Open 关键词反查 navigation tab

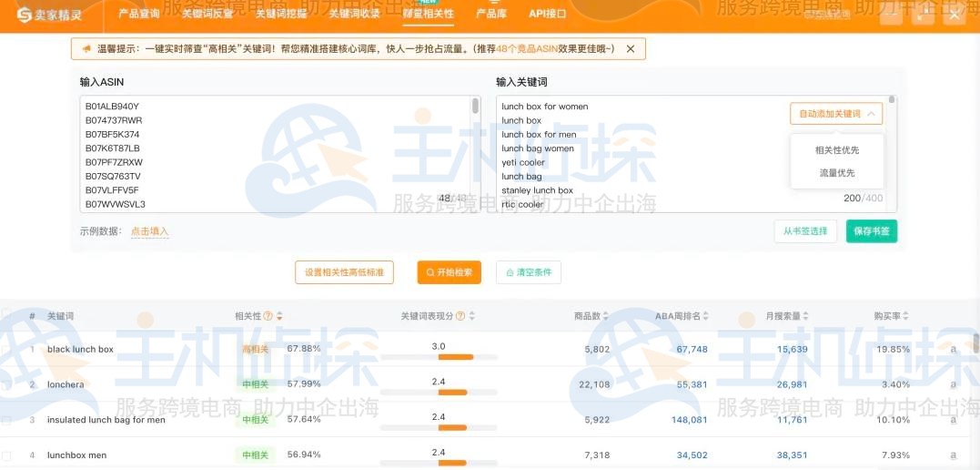pyautogui.click(x=207, y=14)
